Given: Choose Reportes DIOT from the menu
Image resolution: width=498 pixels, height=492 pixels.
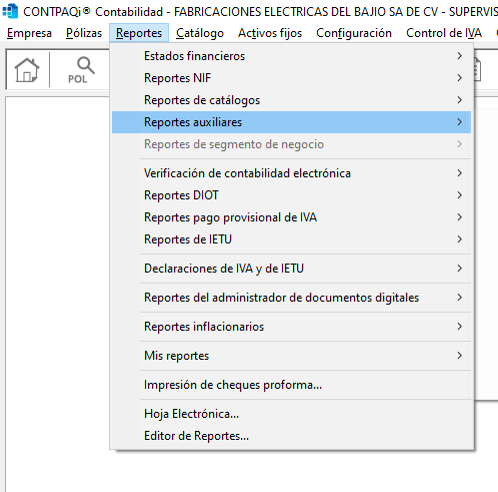Looking at the screenshot, I should (291, 195).
